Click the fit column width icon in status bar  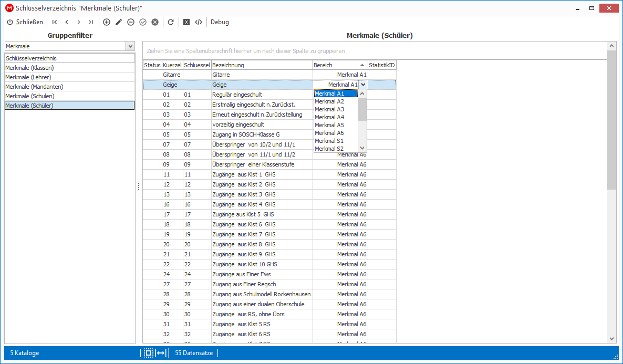coord(161,353)
